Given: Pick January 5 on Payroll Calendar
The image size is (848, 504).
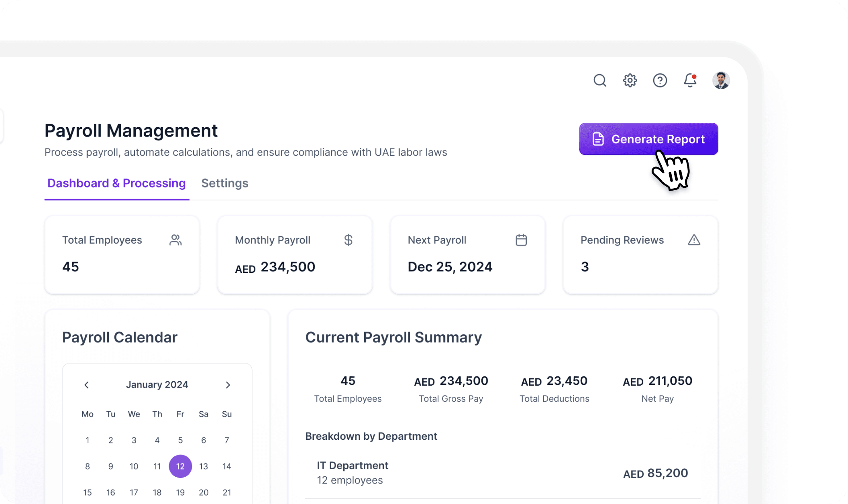Looking at the screenshot, I should [x=180, y=440].
